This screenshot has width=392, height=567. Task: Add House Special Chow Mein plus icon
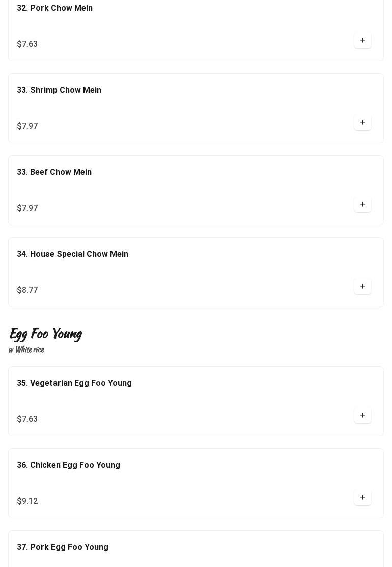click(x=362, y=287)
